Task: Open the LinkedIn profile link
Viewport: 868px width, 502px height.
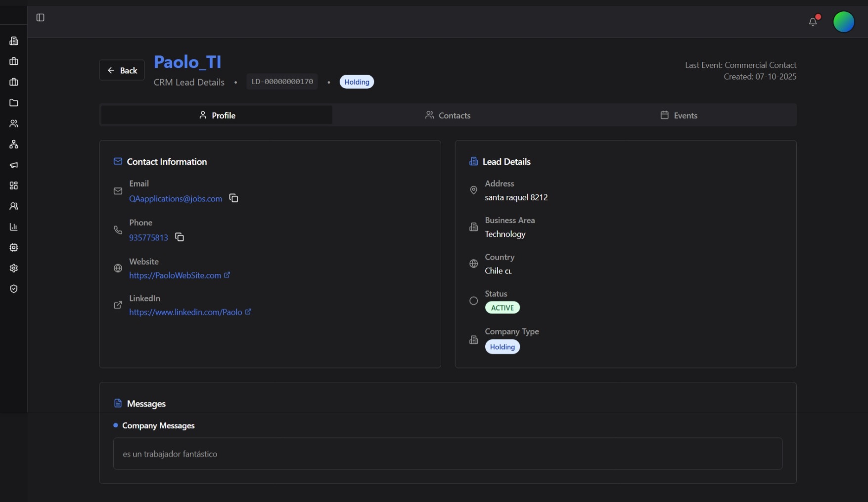Action: coord(185,312)
